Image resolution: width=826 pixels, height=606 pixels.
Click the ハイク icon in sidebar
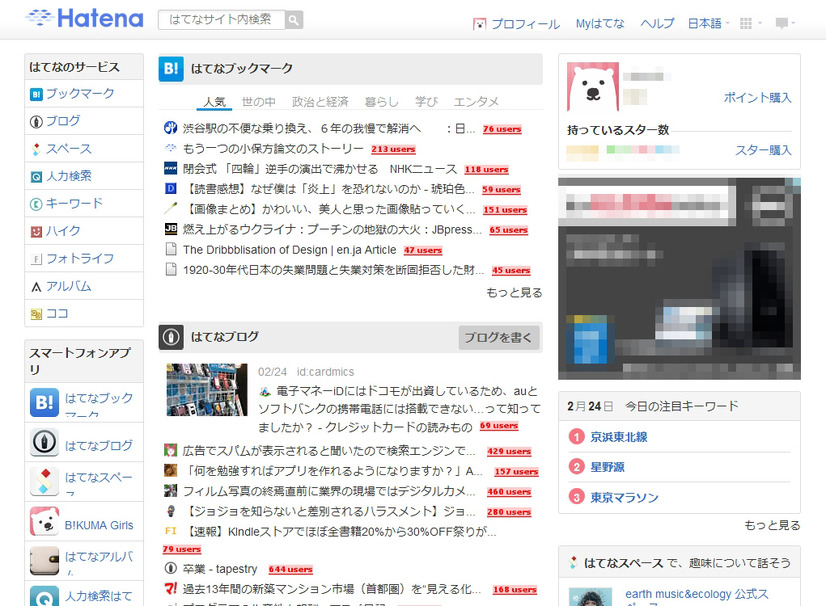click(36, 232)
